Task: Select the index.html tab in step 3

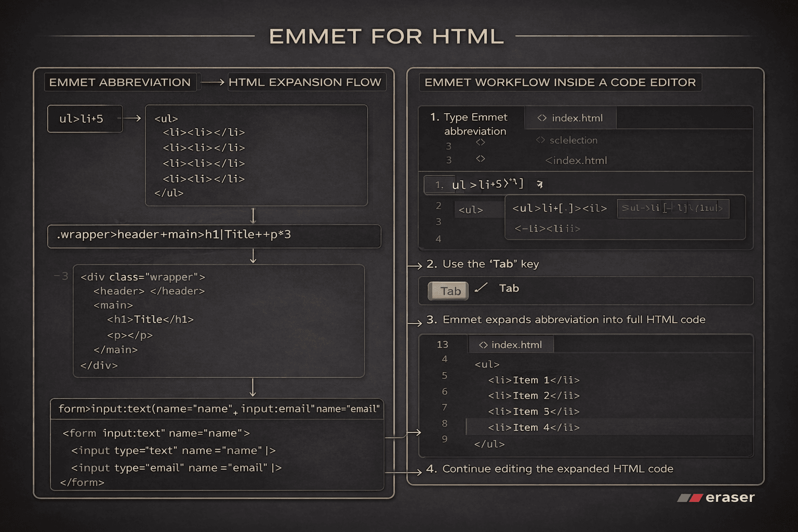Action: coord(511,344)
